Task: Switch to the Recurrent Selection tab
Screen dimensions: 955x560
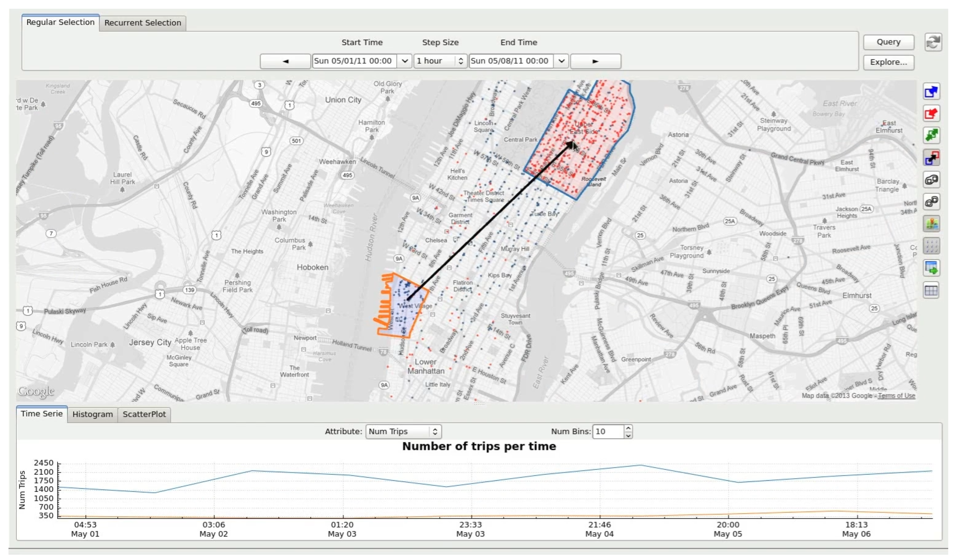Action: [x=142, y=23]
